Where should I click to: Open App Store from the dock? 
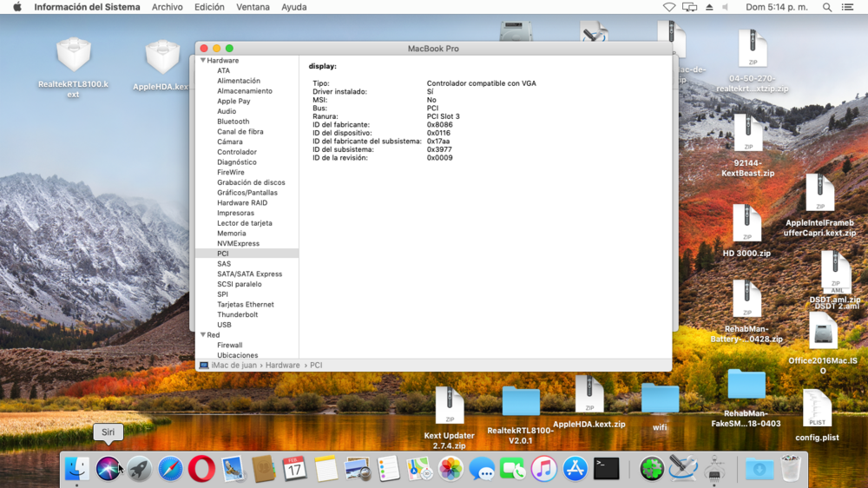pyautogui.click(x=575, y=469)
